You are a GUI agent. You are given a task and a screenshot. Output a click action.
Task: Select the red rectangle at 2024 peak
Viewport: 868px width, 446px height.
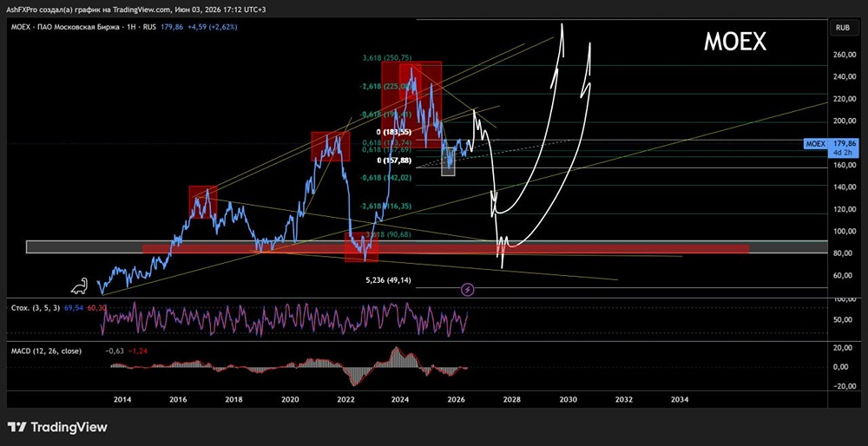[x=411, y=104]
